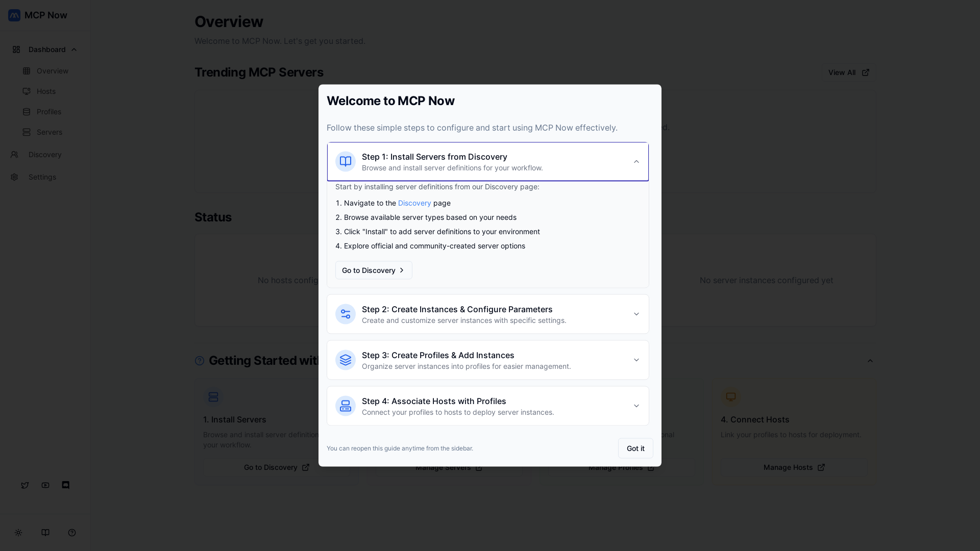Collapse the Dashboard sidebar group chevron

[x=74, y=49]
